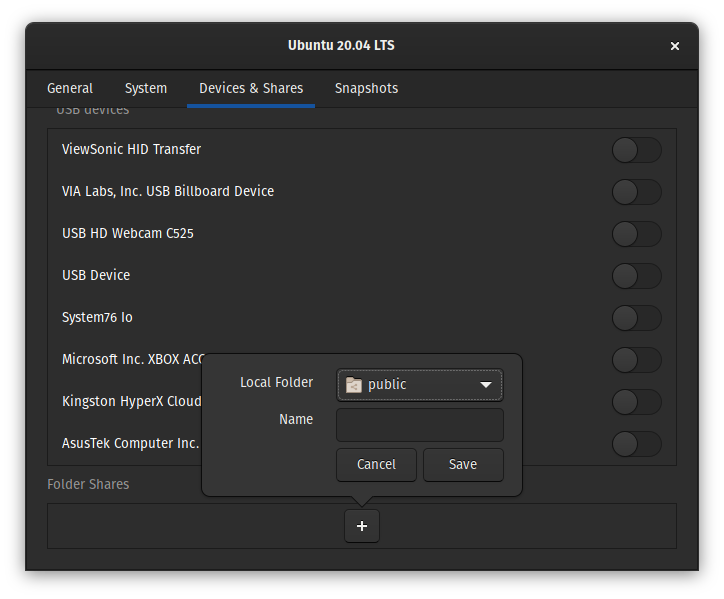Click the shared folder icon beside public
The width and height of the screenshot is (724, 599).
coord(353,385)
